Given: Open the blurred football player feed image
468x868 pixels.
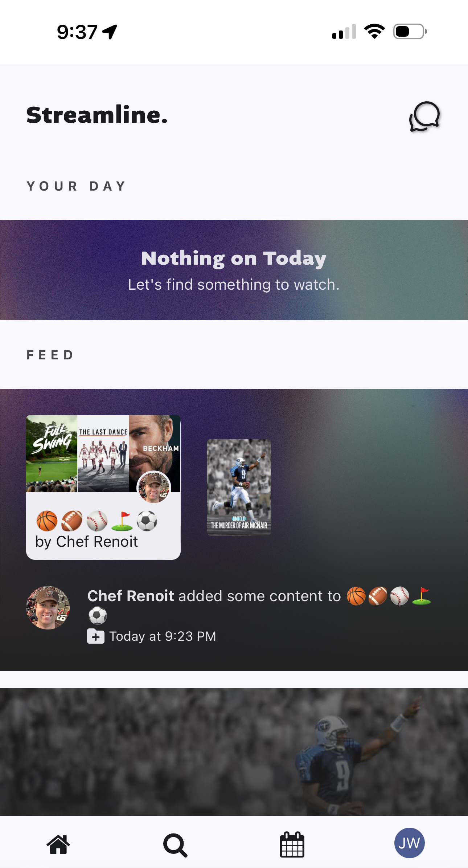Looking at the screenshot, I should [234, 752].
